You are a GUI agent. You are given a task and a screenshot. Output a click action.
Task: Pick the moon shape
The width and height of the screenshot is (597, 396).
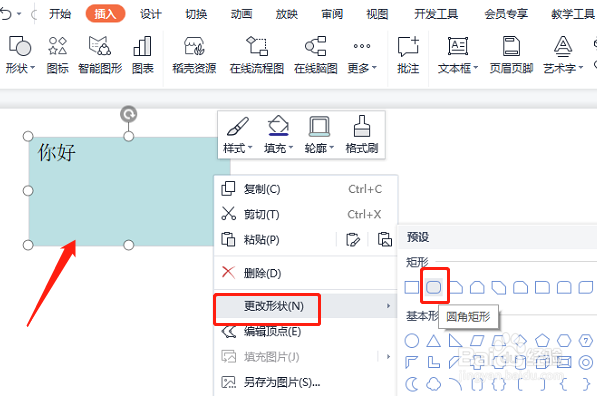(411, 385)
